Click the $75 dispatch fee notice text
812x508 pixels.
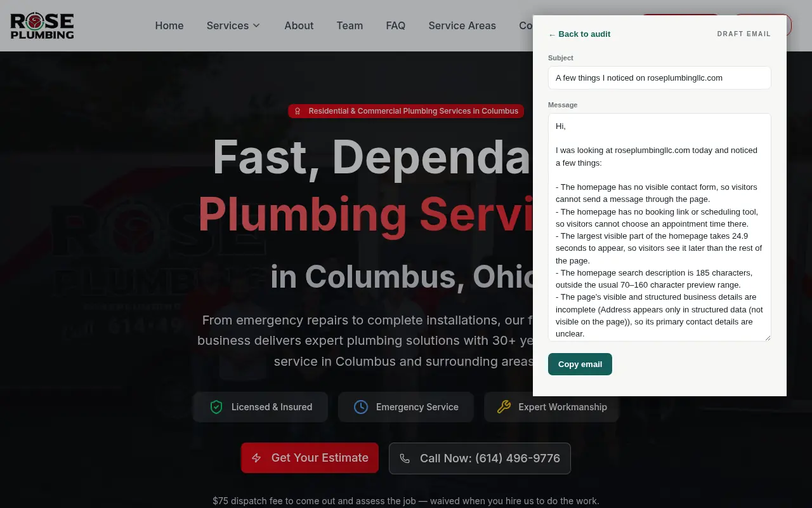click(406, 501)
